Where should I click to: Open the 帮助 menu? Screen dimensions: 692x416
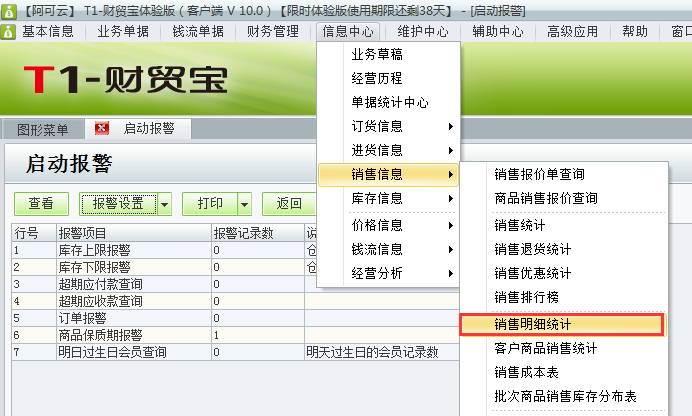coord(635,32)
